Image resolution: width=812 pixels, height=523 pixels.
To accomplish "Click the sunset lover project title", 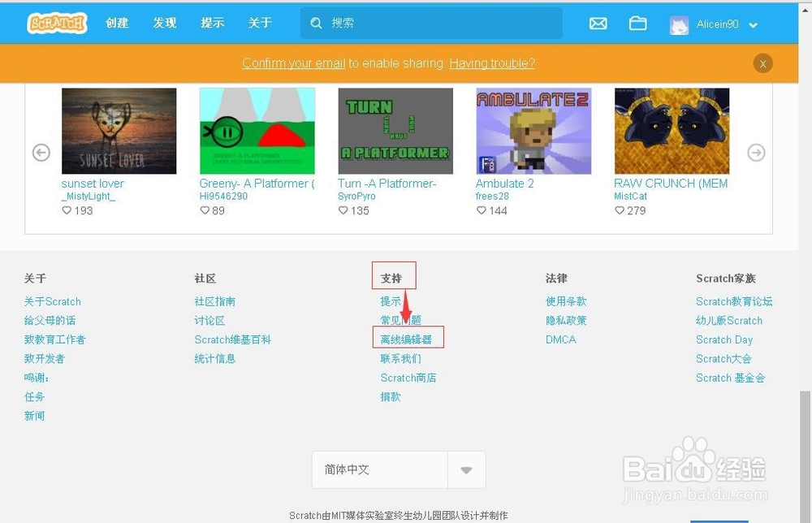I will pos(93,184).
